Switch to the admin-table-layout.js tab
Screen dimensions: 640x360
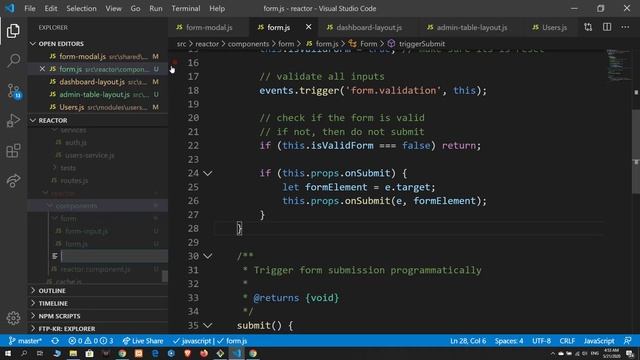[471, 27]
